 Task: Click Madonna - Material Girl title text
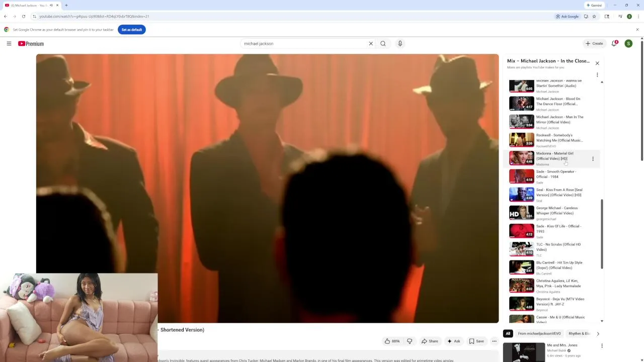point(554,156)
